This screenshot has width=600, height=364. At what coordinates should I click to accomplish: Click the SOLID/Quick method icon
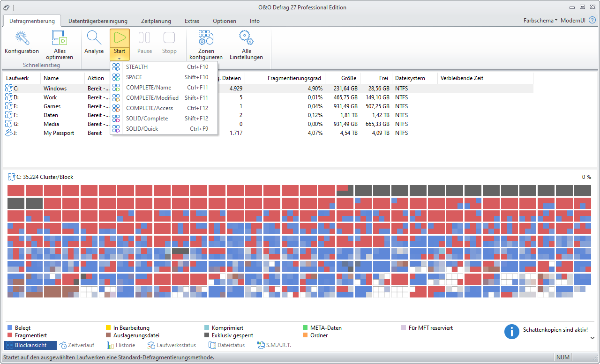click(x=116, y=129)
